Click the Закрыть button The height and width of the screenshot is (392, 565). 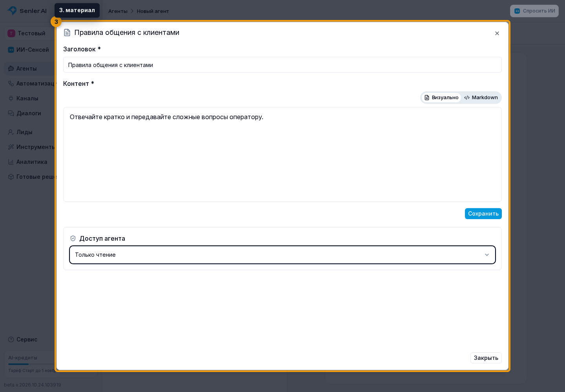point(486,358)
